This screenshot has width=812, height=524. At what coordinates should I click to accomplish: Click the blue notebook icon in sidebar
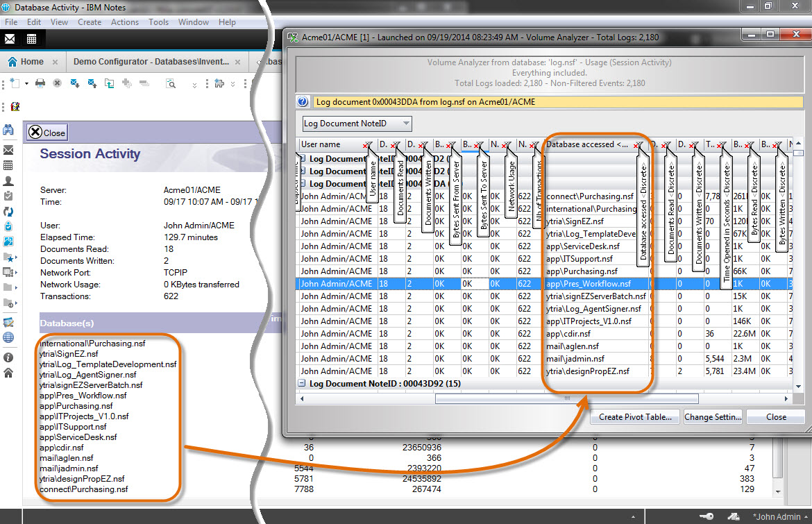tap(8, 242)
